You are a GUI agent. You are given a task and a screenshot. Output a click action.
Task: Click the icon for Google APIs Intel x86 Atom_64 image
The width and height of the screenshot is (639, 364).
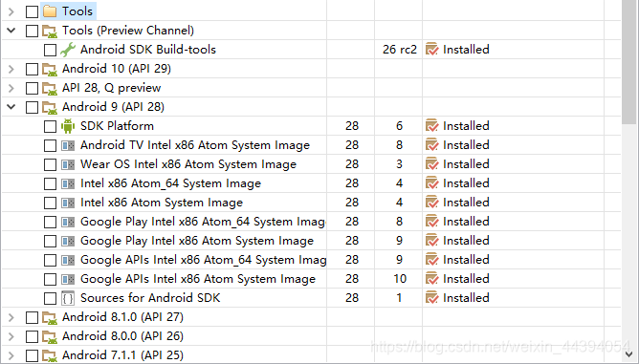[x=68, y=260]
